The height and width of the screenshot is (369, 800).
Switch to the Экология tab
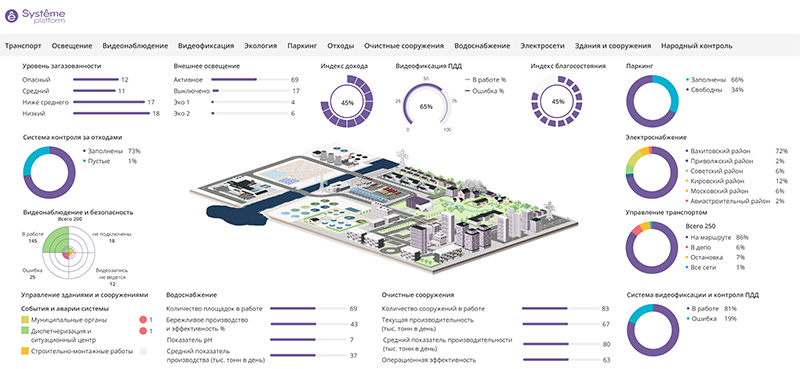coord(260,45)
